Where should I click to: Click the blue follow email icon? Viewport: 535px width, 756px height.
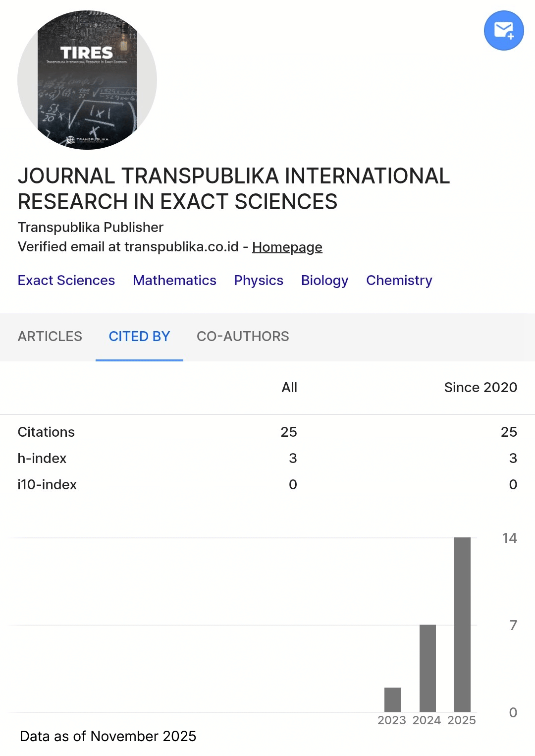click(504, 31)
